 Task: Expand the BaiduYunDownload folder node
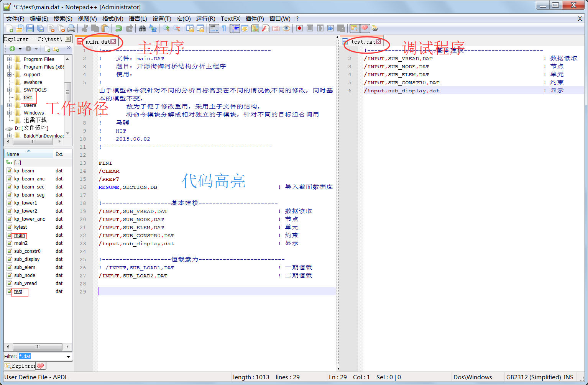click(10, 136)
